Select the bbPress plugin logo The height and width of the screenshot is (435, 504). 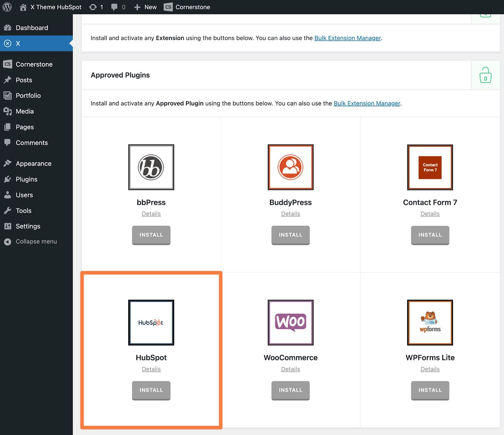click(x=151, y=167)
